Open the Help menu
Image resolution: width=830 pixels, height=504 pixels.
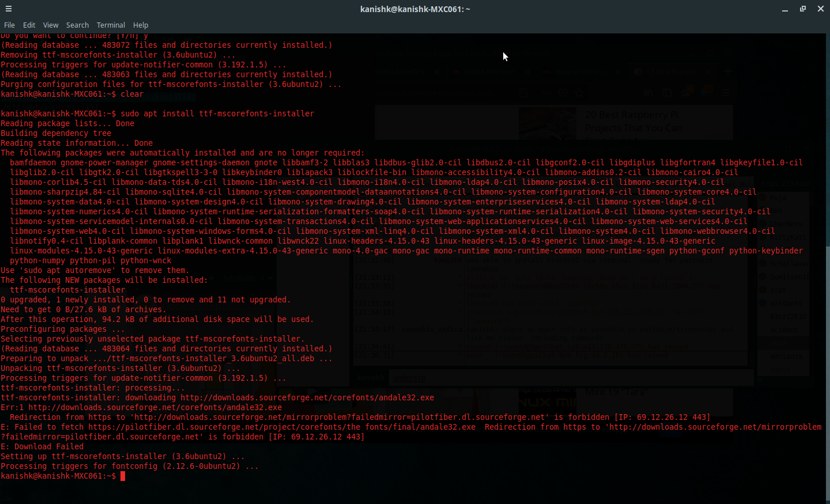pyautogui.click(x=141, y=25)
